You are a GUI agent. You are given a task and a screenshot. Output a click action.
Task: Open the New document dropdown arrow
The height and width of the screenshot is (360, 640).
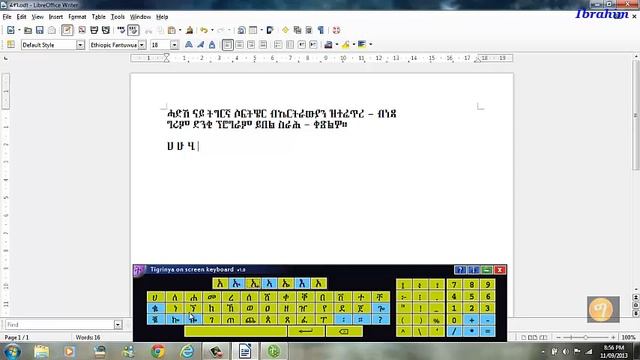pos(19,30)
